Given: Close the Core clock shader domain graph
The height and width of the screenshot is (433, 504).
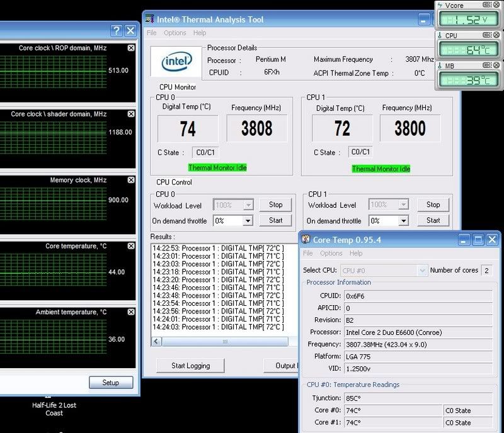Looking at the screenshot, I should [131, 114].
